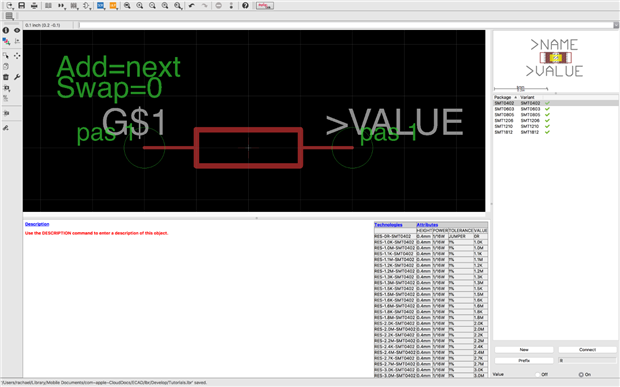
Task: Click the Save library icon
Action: tap(22, 6)
